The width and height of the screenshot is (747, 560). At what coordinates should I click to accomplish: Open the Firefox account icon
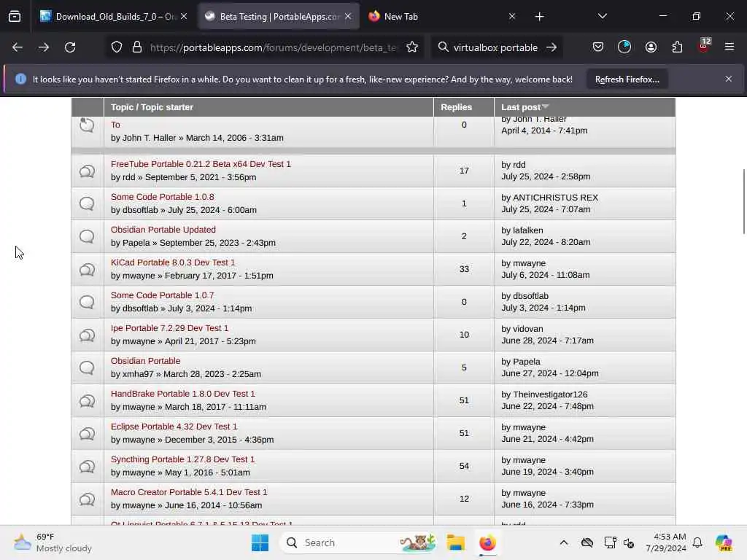pos(651,47)
